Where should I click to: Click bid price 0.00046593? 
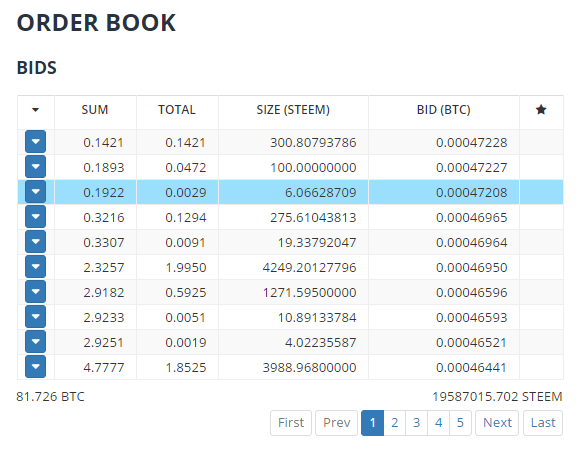coord(472,317)
